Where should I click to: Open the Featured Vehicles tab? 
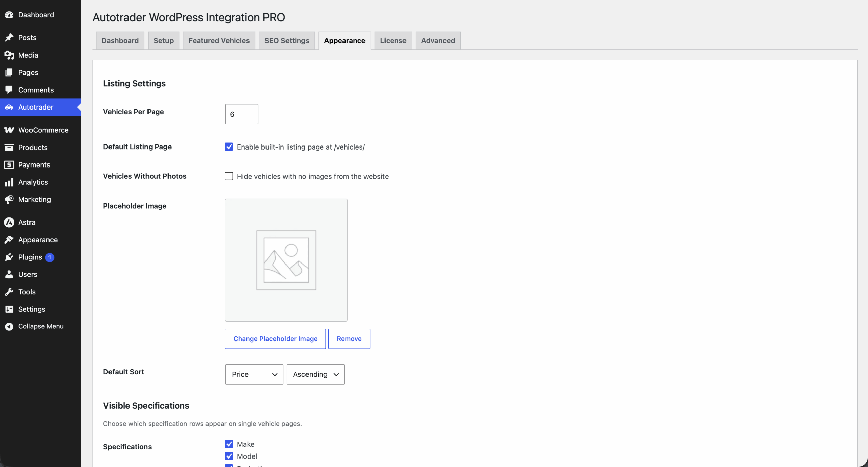point(219,41)
